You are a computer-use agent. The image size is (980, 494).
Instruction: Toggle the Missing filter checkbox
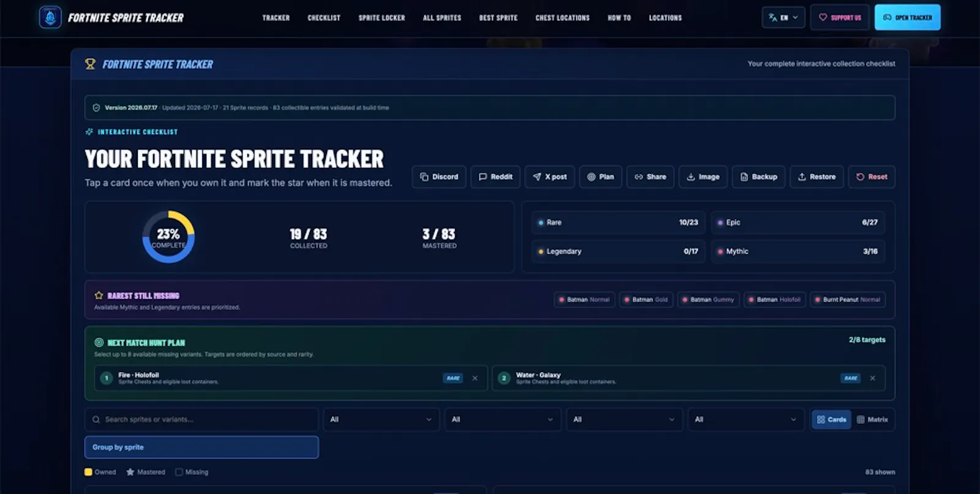(179, 472)
